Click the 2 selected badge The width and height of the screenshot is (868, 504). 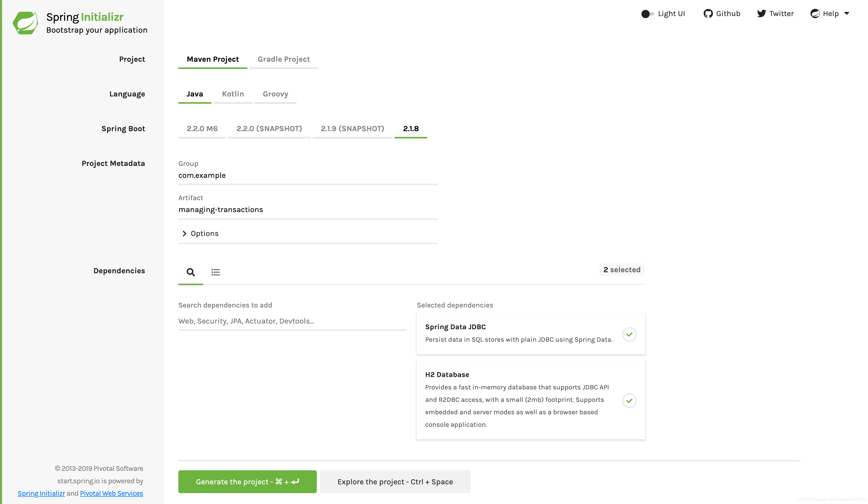[x=622, y=270]
